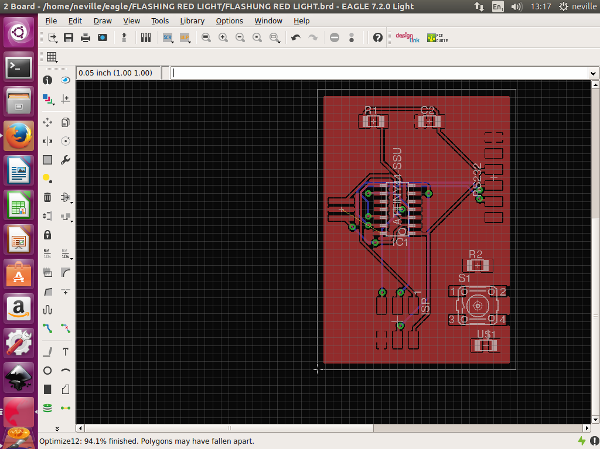The width and height of the screenshot is (600, 449).
Task: Toggle the grid settings button
Action: coord(50,56)
